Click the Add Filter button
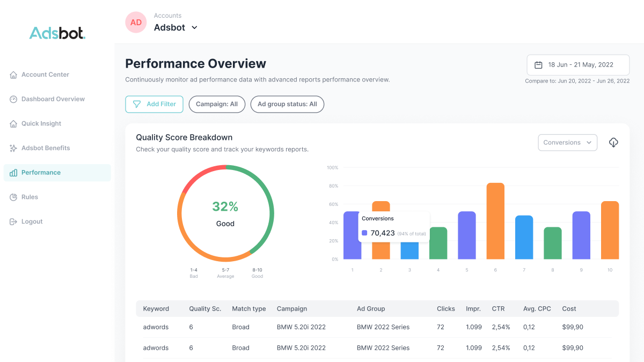Image resolution: width=644 pixels, height=362 pixels. pos(154,104)
